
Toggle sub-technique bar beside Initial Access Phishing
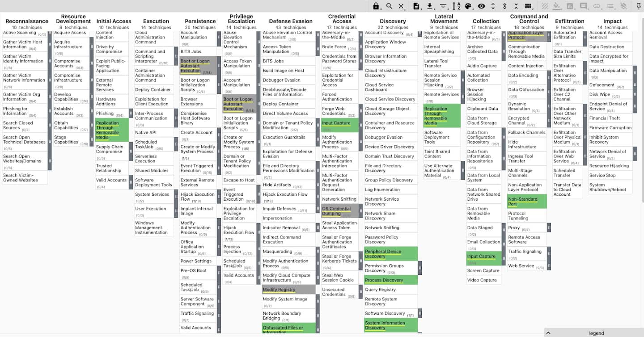pos(131,114)
